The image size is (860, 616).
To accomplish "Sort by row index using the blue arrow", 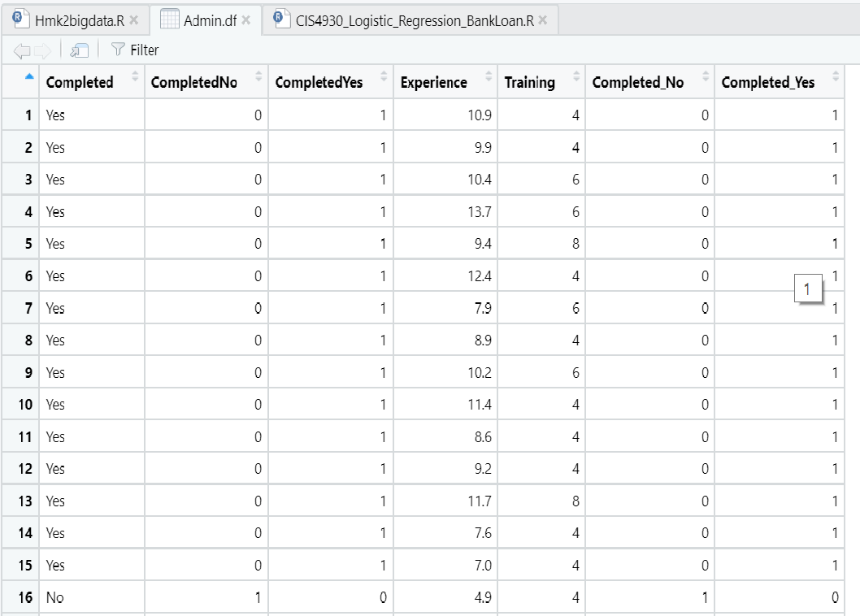I will (x=29, y=76).
